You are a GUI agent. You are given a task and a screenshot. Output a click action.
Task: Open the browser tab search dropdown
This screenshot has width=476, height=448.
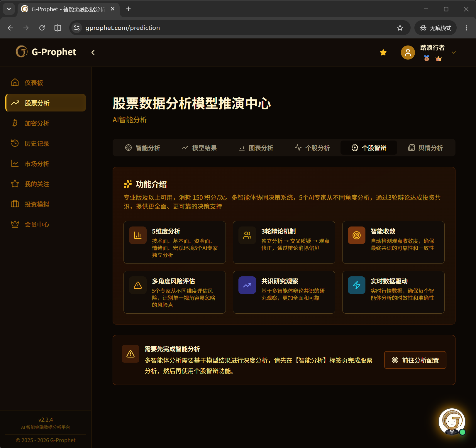point(9,9)
